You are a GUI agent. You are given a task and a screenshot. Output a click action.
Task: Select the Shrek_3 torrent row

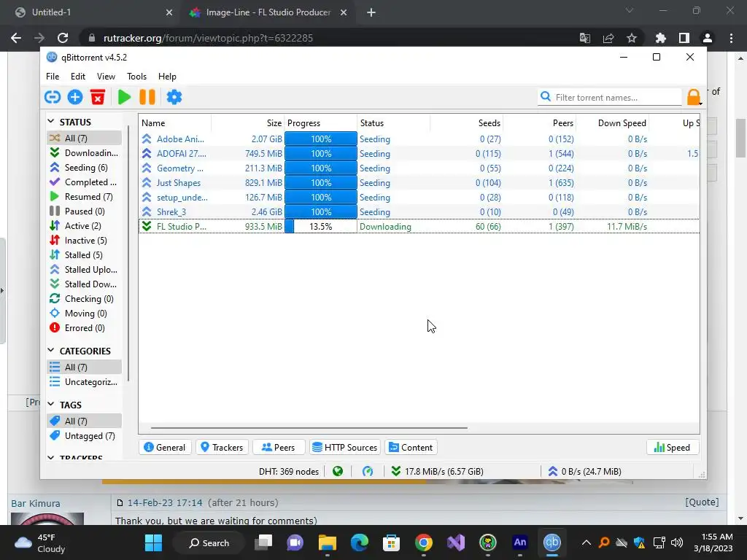pyautogui.click(x=419, y=212)
